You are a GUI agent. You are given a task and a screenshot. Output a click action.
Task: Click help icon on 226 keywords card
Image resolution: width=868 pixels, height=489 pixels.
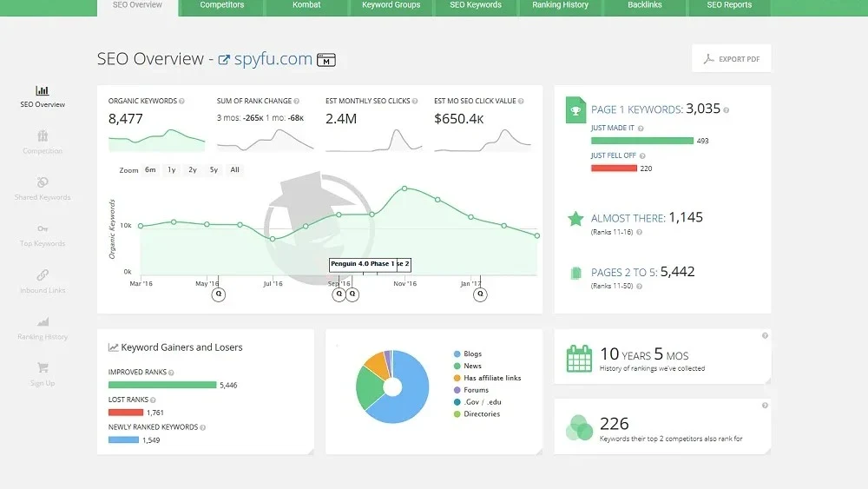pos(765,406)
